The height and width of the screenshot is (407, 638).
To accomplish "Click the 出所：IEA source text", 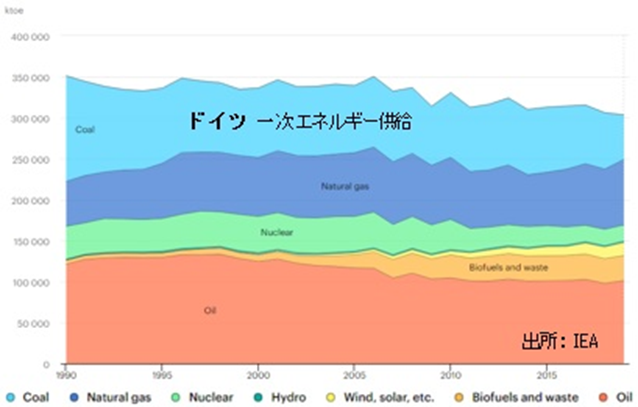I will [559, 342].
